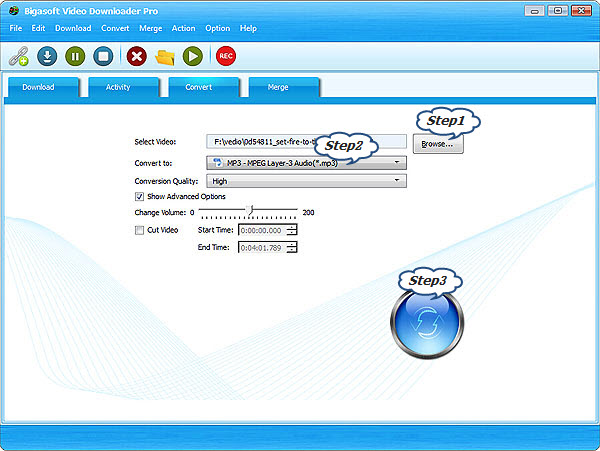The width and height of the screenshot is (600, 451).
Task: Click the Add URL link icon
Action: coord(19,56)
